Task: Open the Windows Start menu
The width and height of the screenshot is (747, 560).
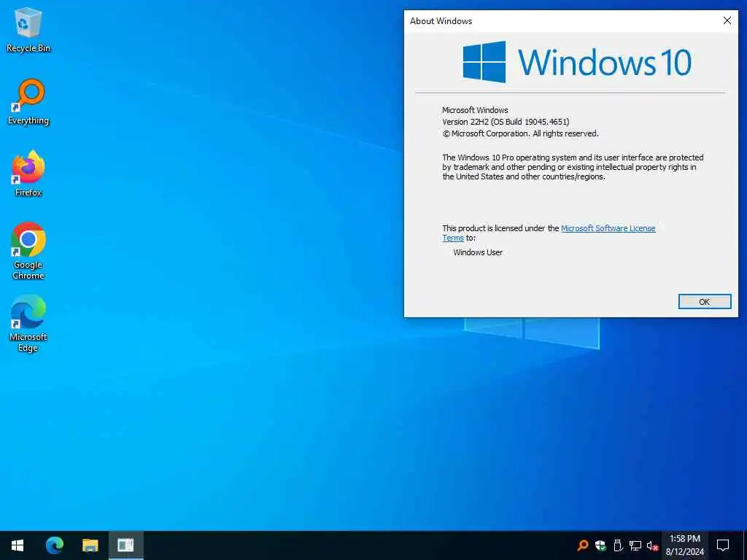Action: pos(18,545)
